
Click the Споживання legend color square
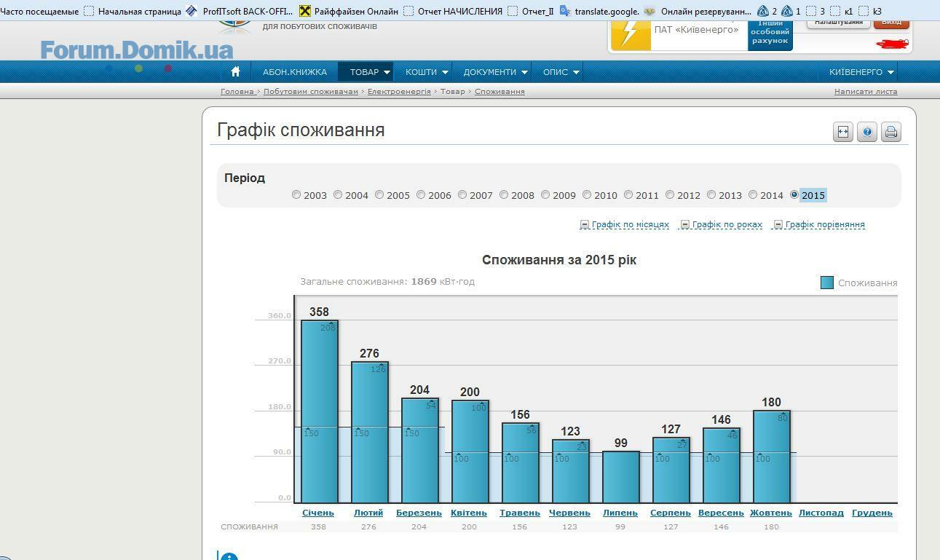(826, 283)
